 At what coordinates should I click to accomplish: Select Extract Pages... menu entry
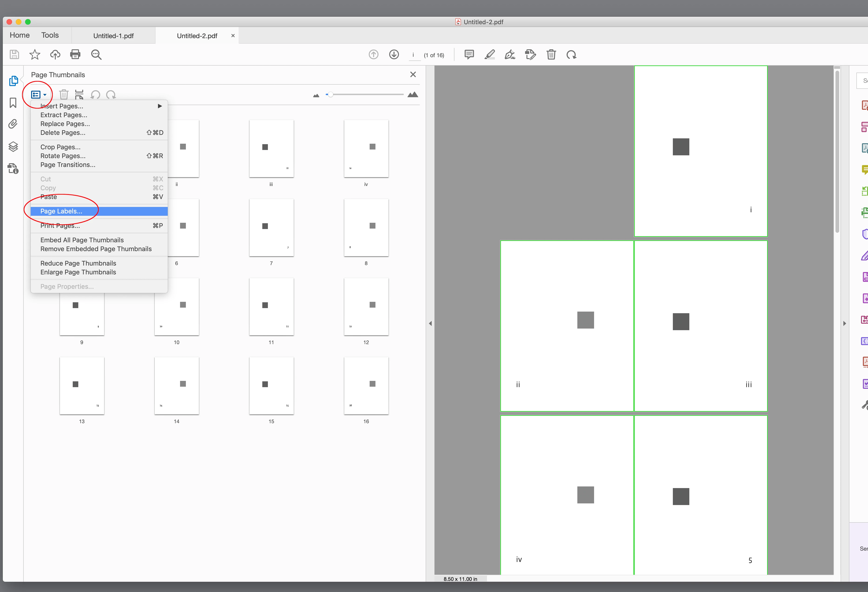64,115
